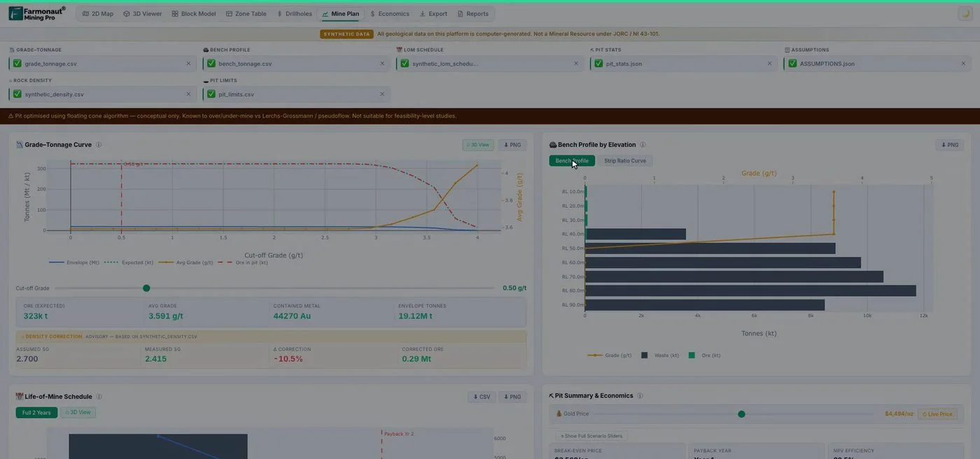Remove the grade_tonnage.csv file
The height and width of the screenshot is (459, 980).
(x=188, y=64)
